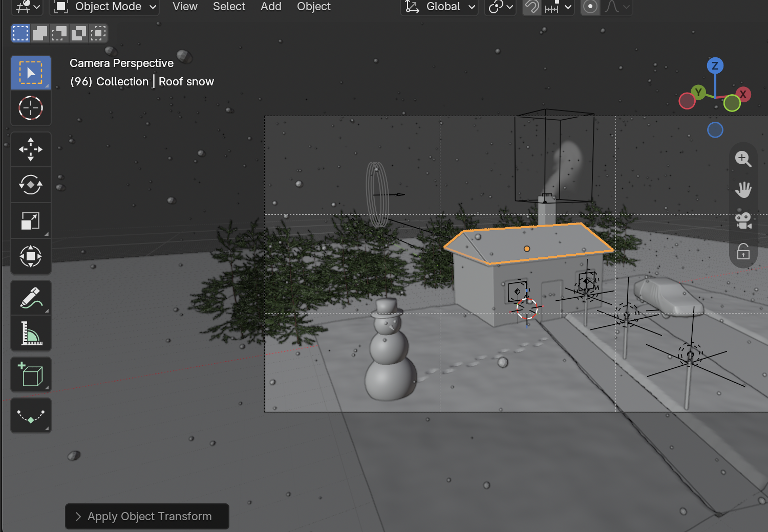Activate the Add Cube tool
The image size is (768, 532).
point(31,374)
